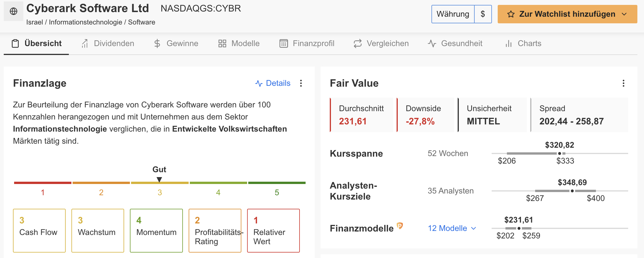Click the Software breadcrumb text
The image size is (644, 258).
(141, 22)
